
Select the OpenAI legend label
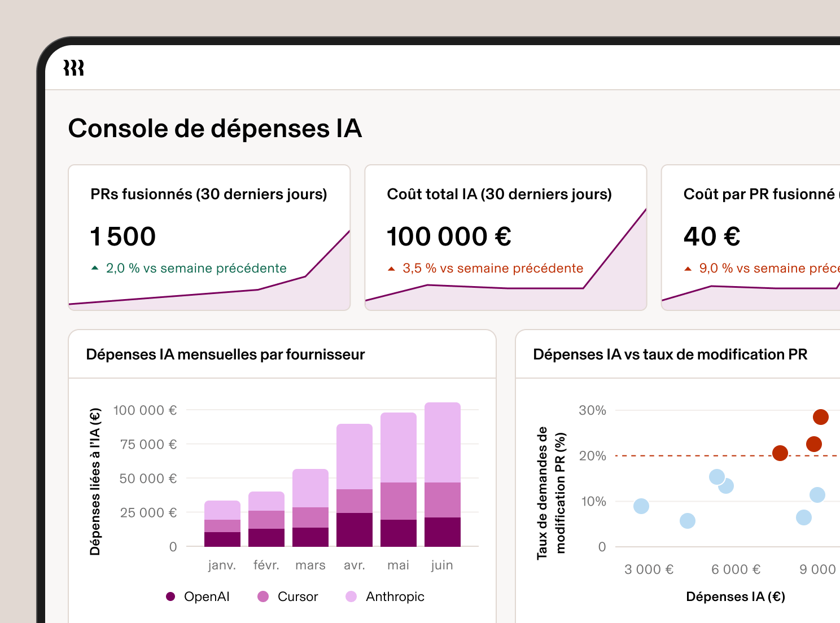click(207, 596)
